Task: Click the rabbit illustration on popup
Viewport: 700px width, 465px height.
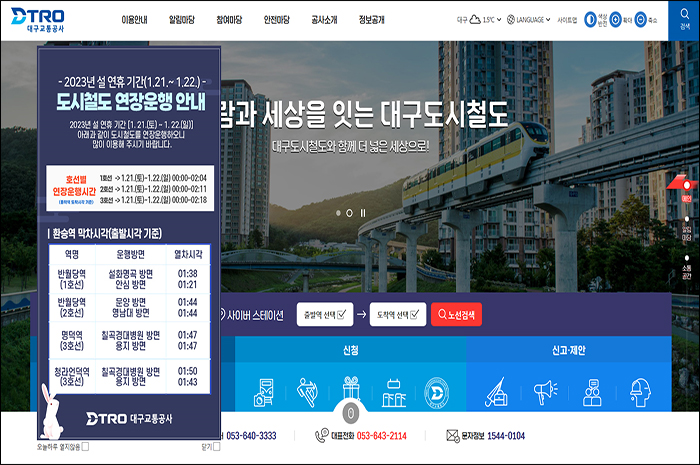Action: click(x=50, y=411)
